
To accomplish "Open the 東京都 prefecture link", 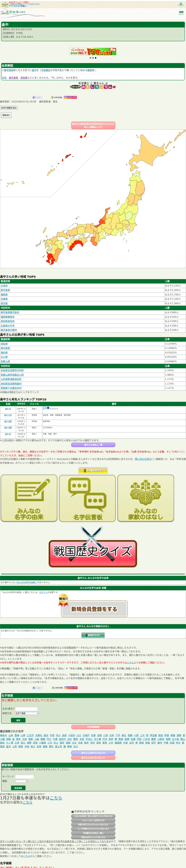I will 4,303.
